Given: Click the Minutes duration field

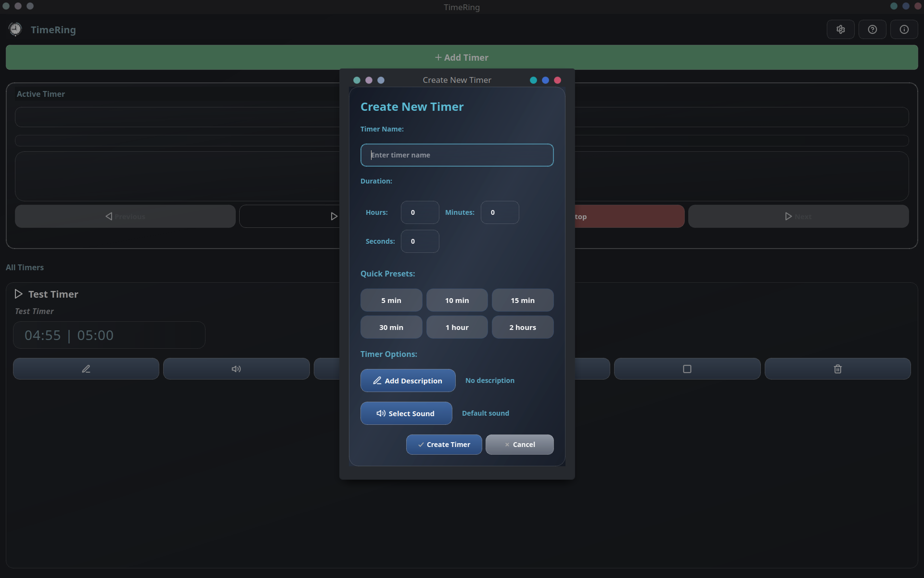Looking at the screenshot, I should (499, 212).
